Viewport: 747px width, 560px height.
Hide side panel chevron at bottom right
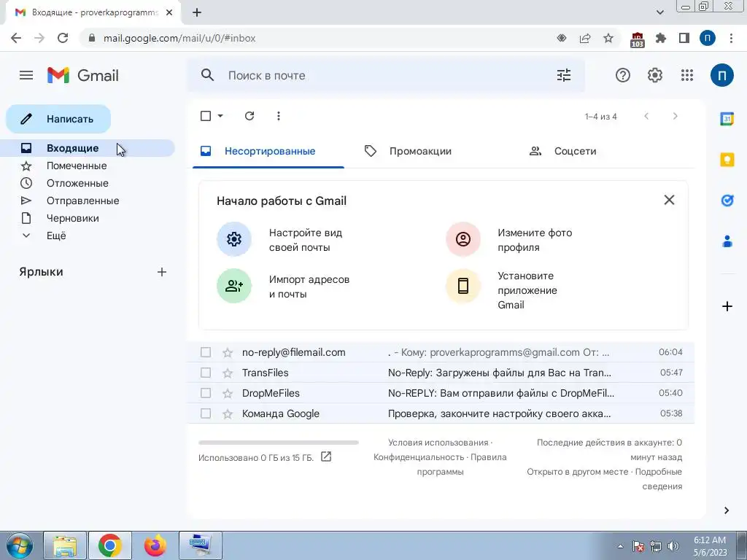(x=727, y=510)
